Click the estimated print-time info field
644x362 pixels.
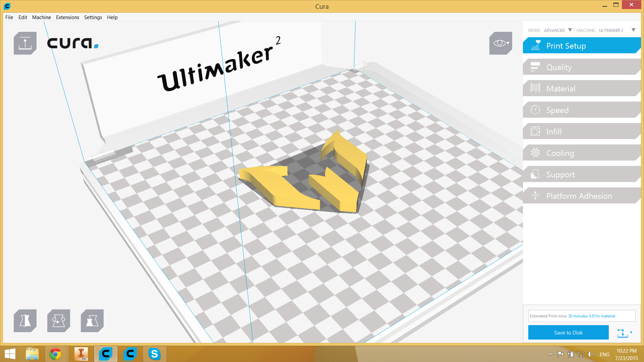582,316
